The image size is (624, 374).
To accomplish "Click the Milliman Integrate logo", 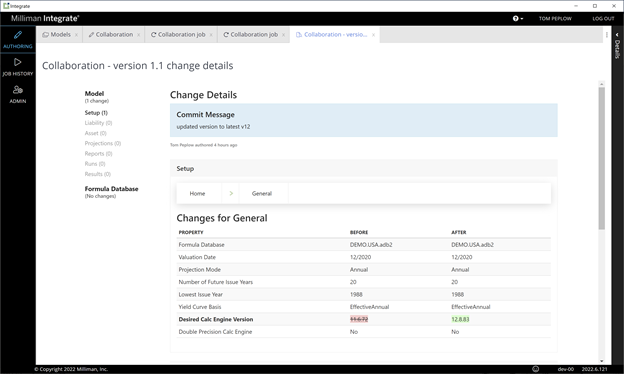I will [x=45, y=18].
